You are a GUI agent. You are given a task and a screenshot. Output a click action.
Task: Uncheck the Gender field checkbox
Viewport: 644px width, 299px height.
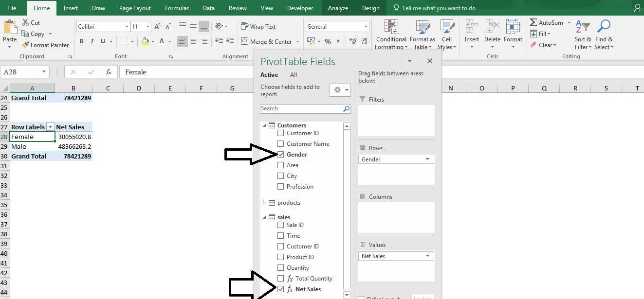click(280, 154)
